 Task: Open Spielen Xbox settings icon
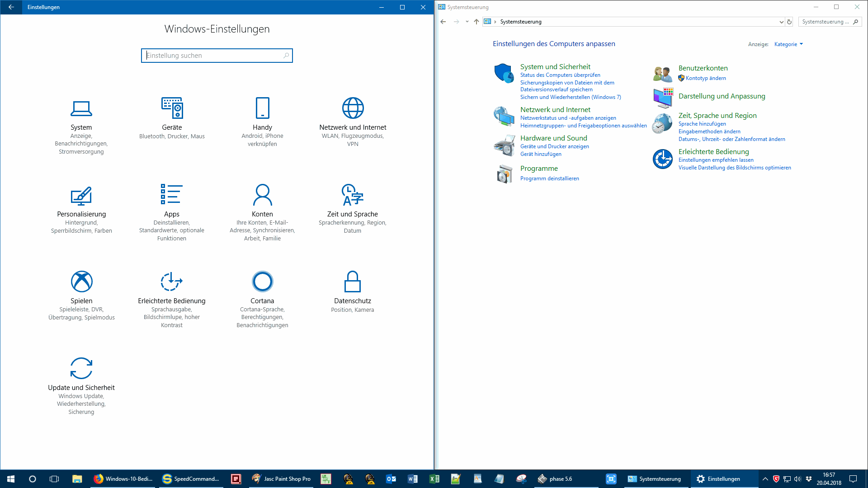coord(81,282)
